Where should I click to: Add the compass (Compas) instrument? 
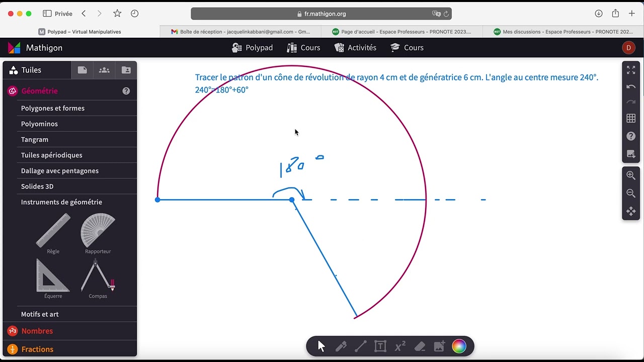tap(98, 279)
